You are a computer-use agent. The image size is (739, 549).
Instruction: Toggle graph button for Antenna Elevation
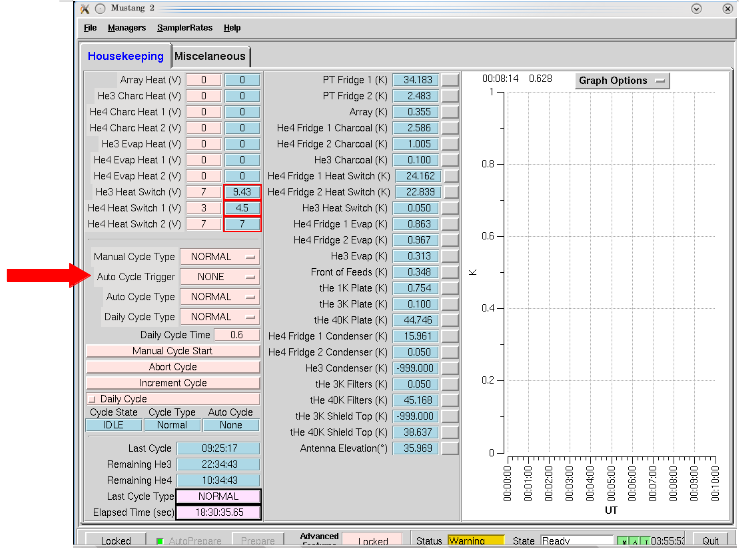(x=450, y=449)
